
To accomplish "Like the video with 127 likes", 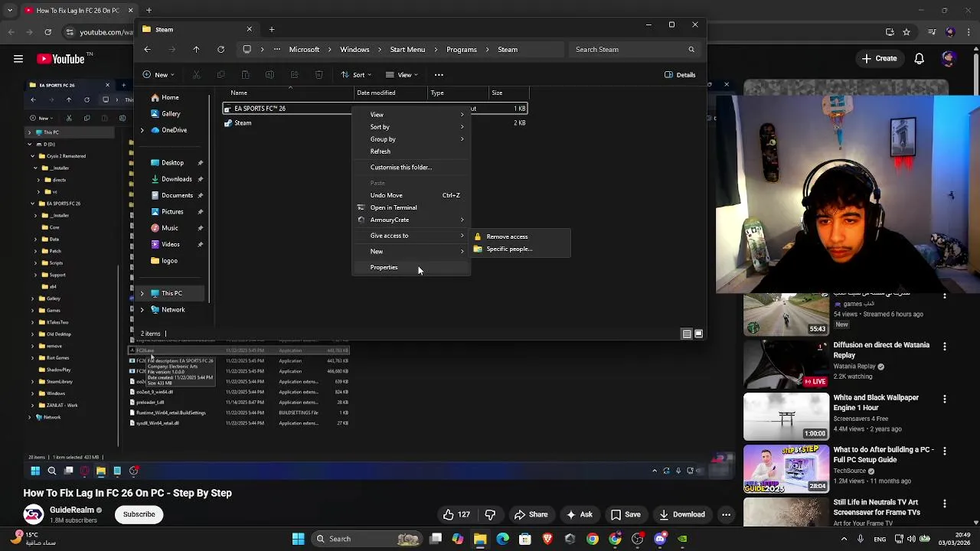I will [x=457, y=515].
